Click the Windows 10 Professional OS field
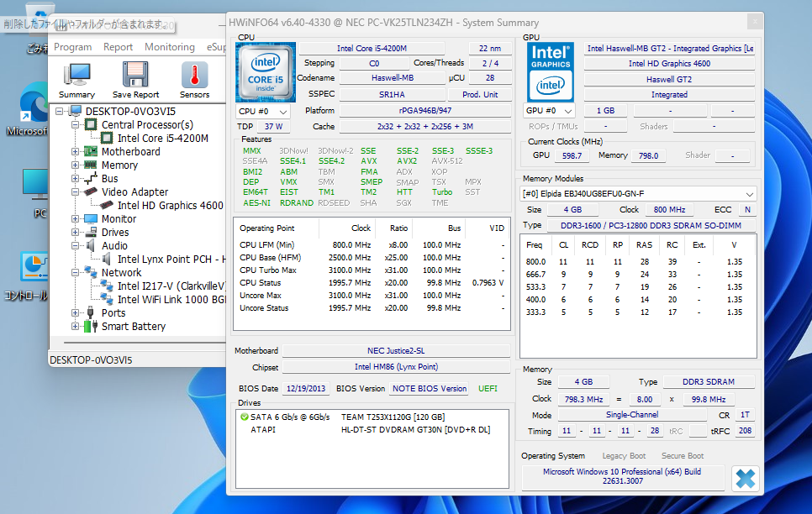This screenshot has height=514, width=812. coord(622,477)
